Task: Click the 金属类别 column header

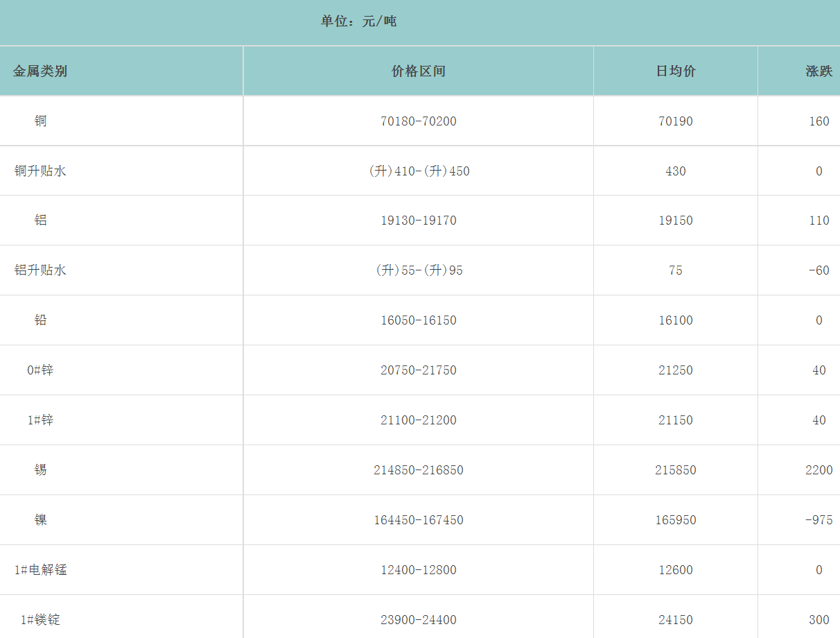Action: 40,71
